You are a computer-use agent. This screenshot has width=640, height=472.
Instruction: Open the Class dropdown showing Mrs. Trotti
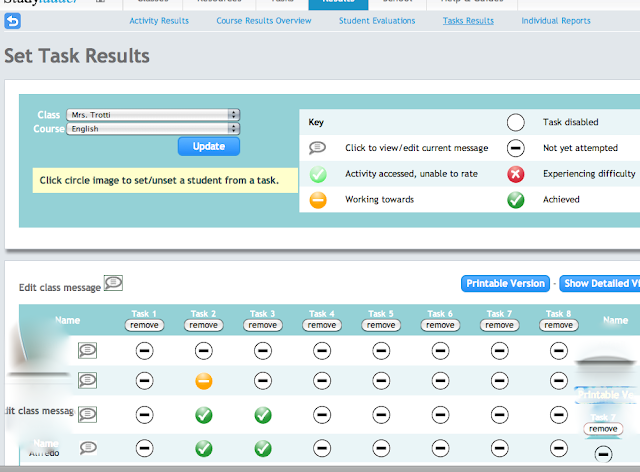(153, 115)
